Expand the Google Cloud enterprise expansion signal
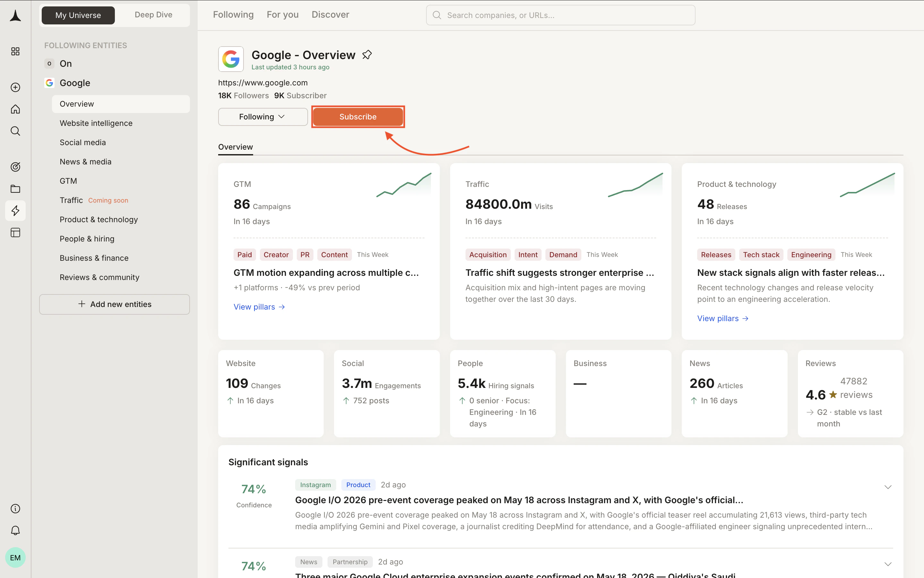This screenshot has height=578, width=924. (888, 564)
